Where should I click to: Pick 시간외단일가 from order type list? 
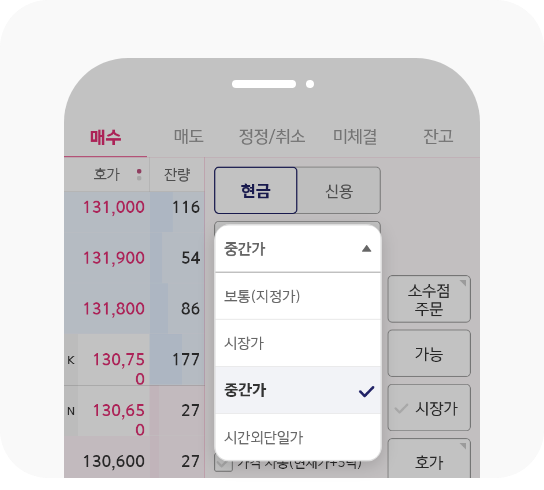click(x=298, y=437)
